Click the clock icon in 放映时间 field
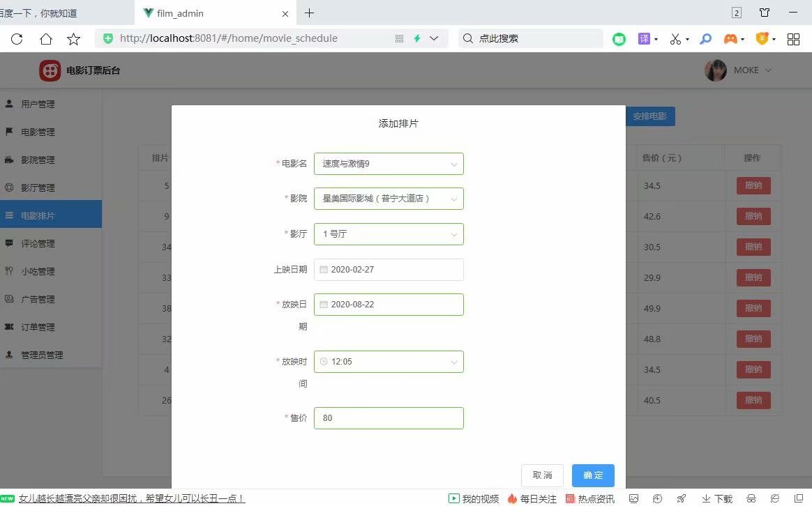Image resolution: width=812 pixels, height=506 pixels. (323, 361)
